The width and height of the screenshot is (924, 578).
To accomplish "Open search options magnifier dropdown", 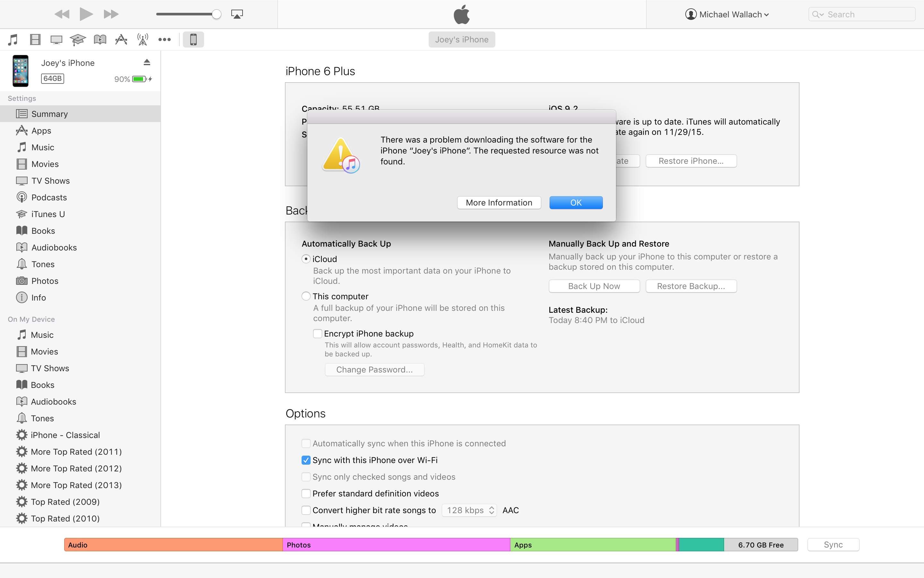I will pos(818,14).
